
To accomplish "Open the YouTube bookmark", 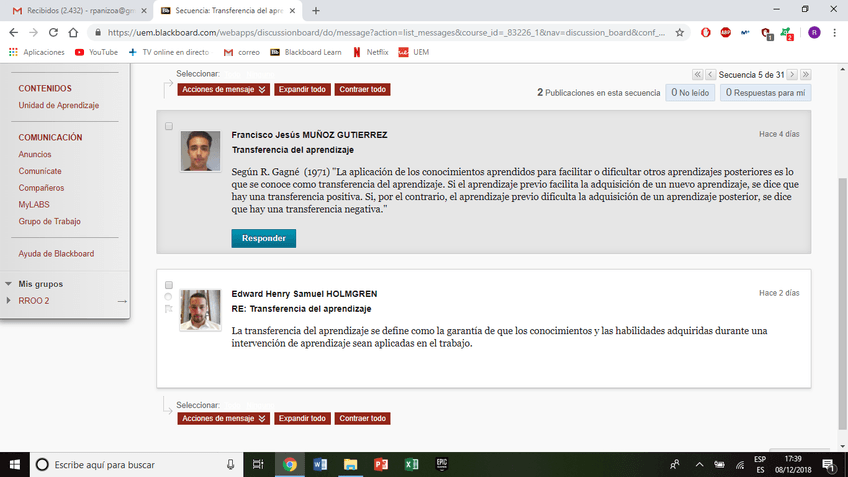I will click(x=96, y=52).
